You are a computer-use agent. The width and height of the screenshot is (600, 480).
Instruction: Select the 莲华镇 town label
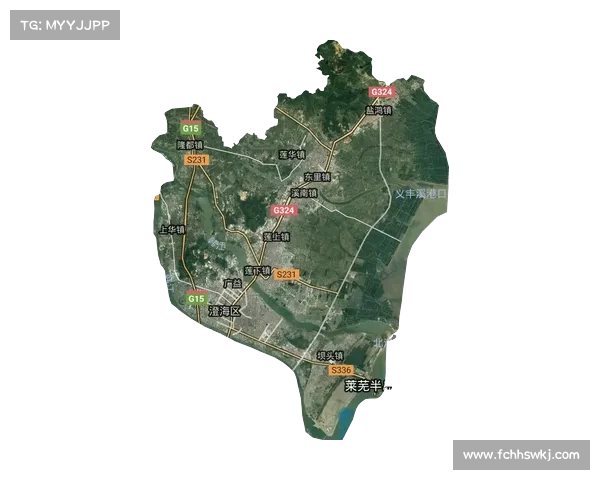point(290,155)
